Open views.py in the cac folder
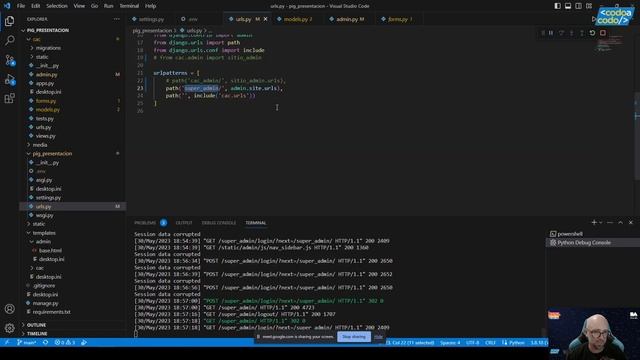This screenshot has height=360, width=640. pos(45,136)
